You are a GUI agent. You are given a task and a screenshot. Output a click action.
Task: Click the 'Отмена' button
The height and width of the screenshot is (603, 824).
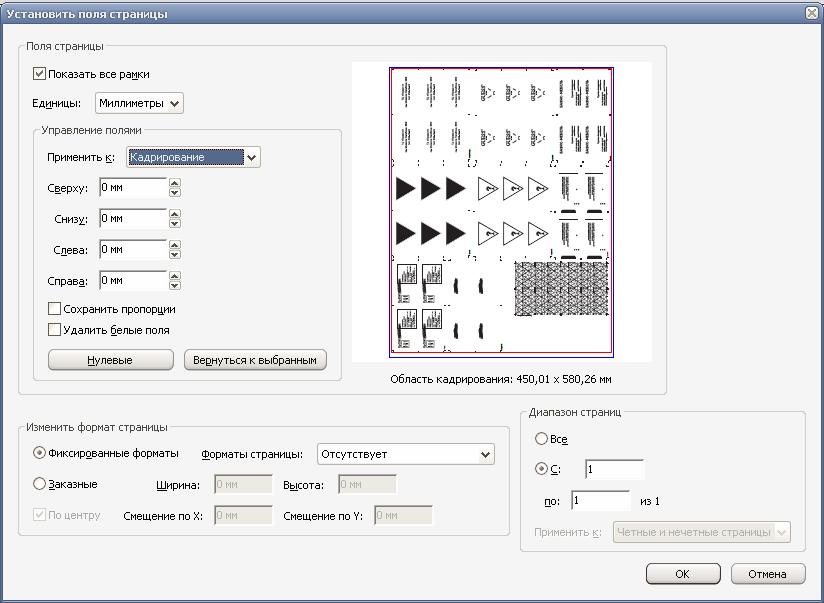[768, 574]
